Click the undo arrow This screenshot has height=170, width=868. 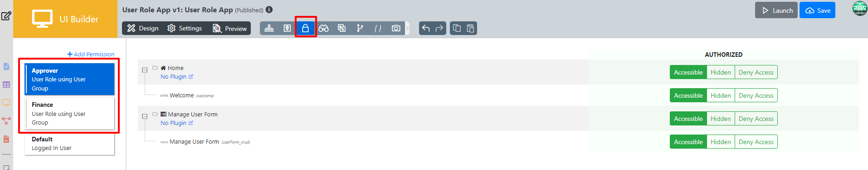tap(426, 28)
